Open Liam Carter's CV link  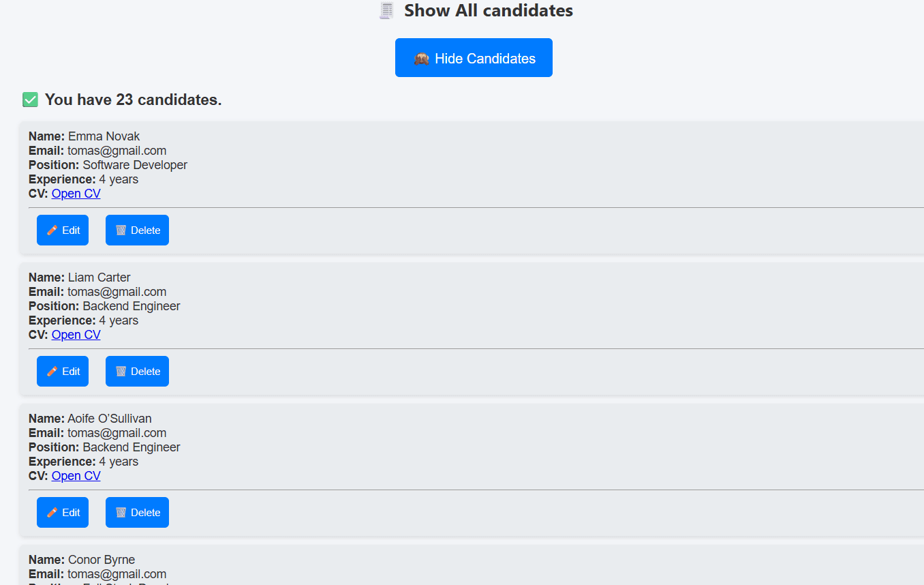click(76, 335)
